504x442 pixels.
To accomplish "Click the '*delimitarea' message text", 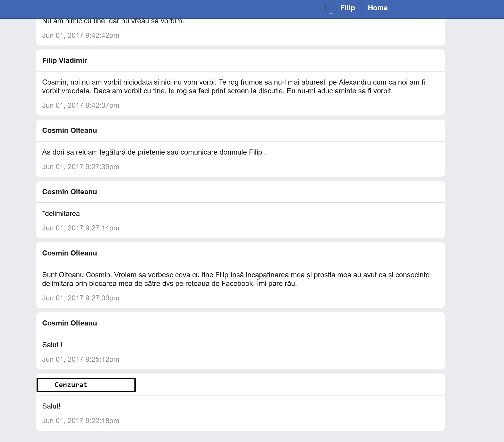I will pos(61,214).
